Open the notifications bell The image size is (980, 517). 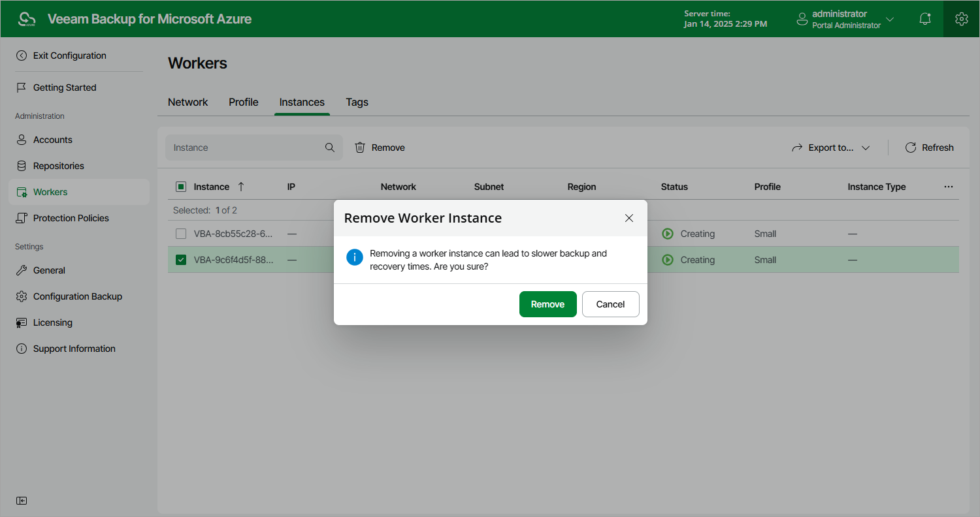pos(925,19)
